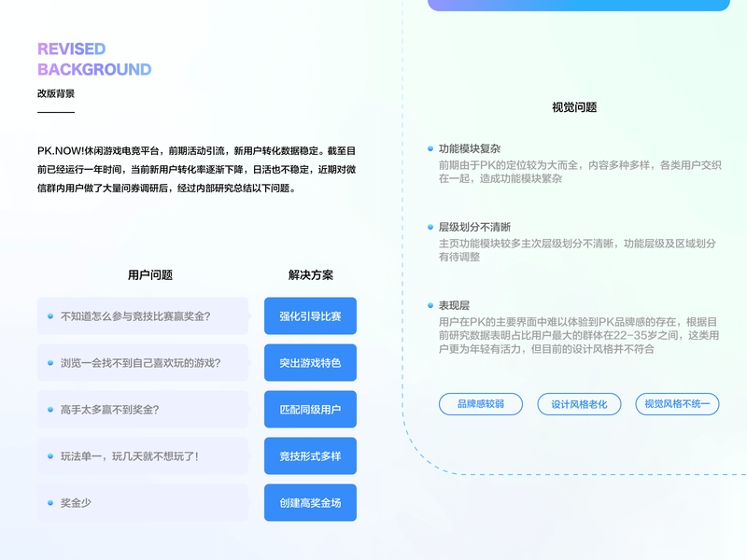Image resolution: width=747 pixels, height=560 pixels.
Task: Select the question 不知道怎么参与竞技比赛赢奖金?
Action: coord(143,316)
